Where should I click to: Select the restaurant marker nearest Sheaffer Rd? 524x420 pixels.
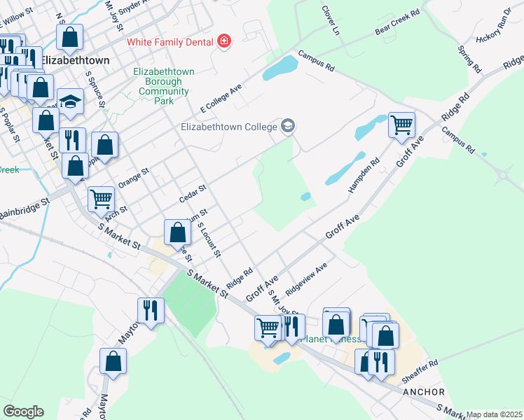pos(381,363)
